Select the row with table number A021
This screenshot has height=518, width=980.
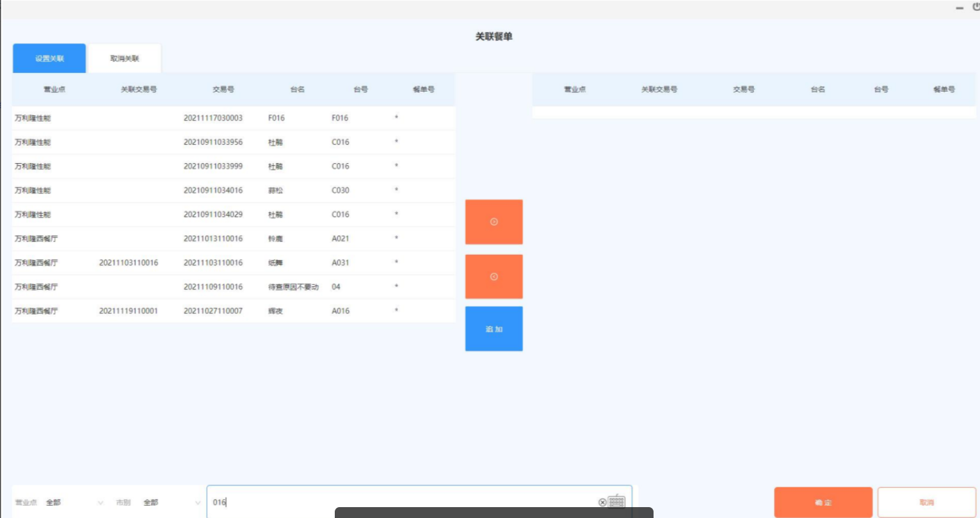point(340,239)
